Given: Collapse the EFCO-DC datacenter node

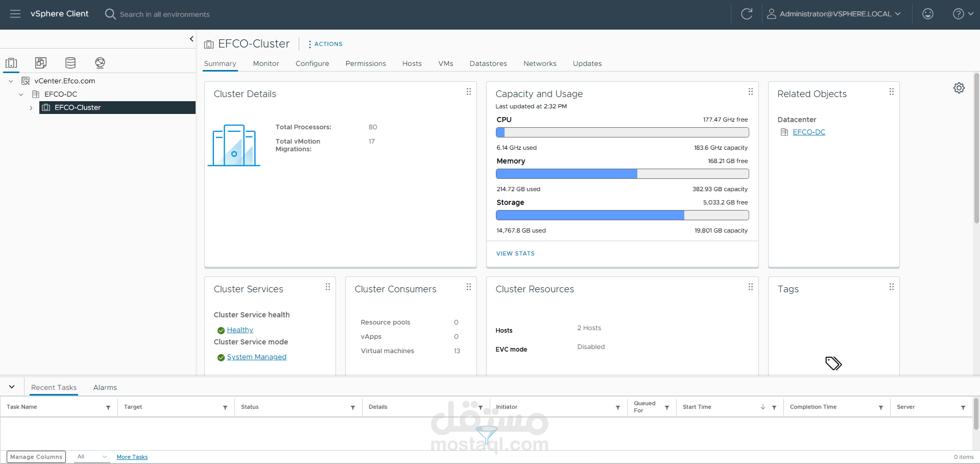Looking at the screenshot, I should pos(21,94).
